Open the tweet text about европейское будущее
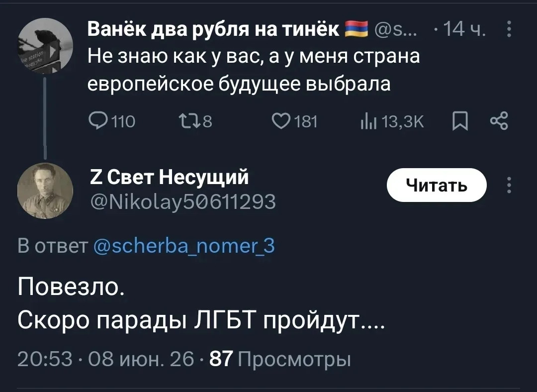This screenshot has width=537, height=392. [254, 70]
